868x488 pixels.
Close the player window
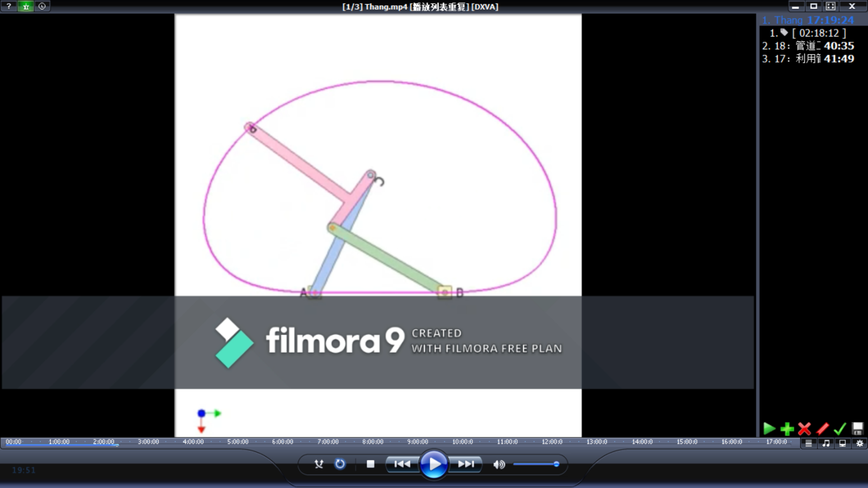pos(852,6)
